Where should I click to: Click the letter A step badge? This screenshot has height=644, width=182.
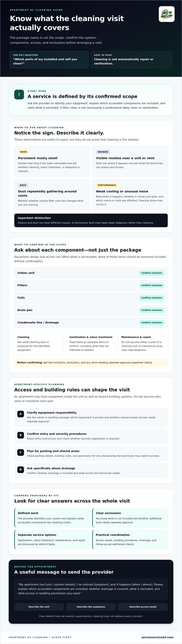click(x=20, y=414)
